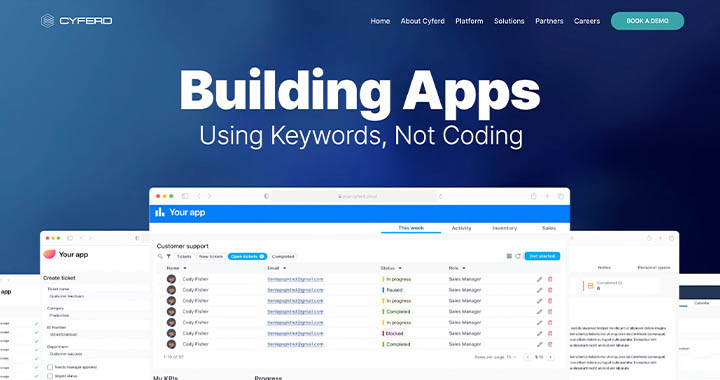
Task: Delete the Blocked row using its trash icon
Action: click(x=550, y=333)
